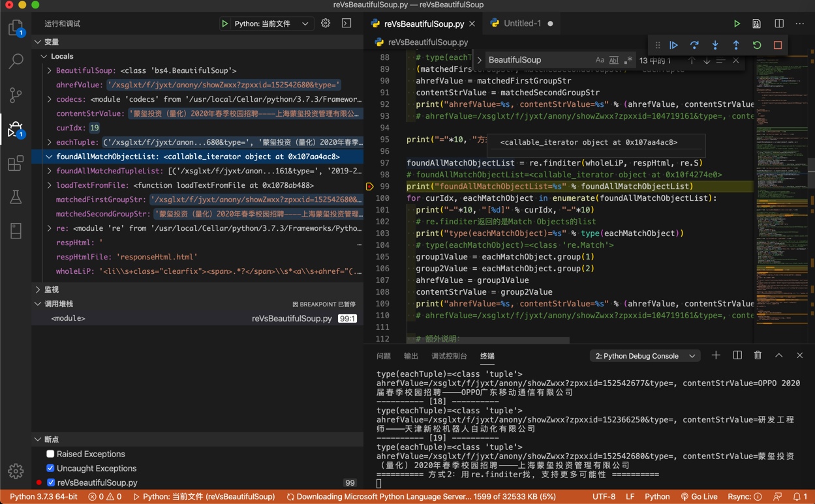This screenshot has height=504, width=815.
Task: Uncheck the reVsBeautifulSoup.py breakpoint
Action: click(50, 482)
